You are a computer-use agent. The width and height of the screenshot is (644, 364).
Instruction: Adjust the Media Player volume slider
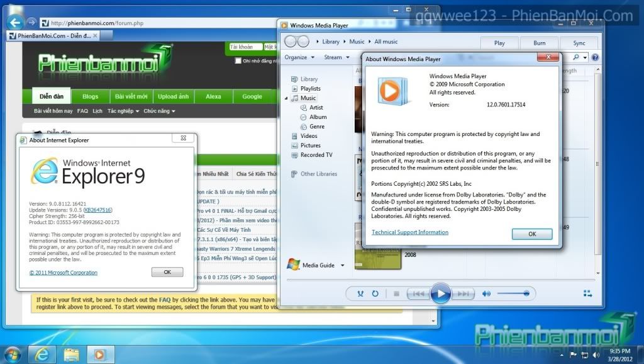coord(513,293)
